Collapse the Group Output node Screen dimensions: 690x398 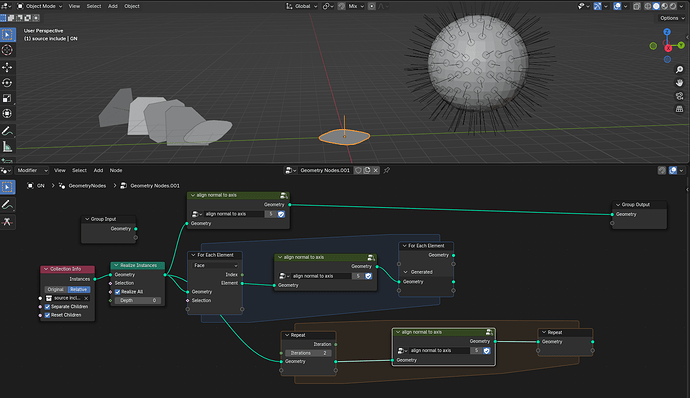[x=618, y=205]
